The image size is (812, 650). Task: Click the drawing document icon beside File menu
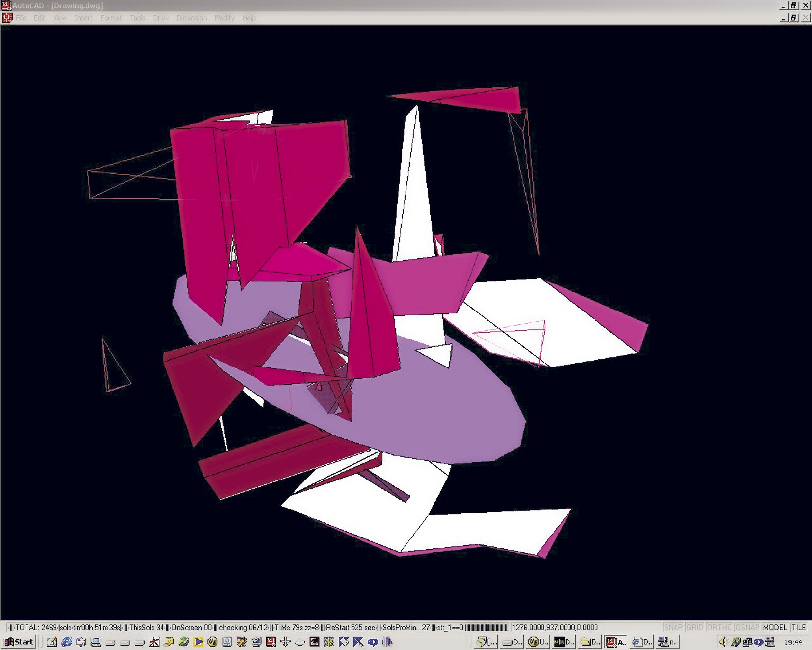point(7,18)
